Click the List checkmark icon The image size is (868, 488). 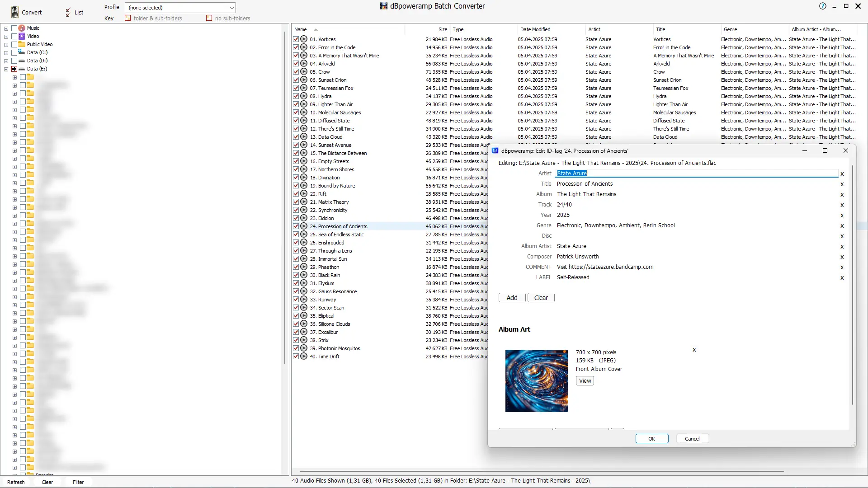coord(68,12)
